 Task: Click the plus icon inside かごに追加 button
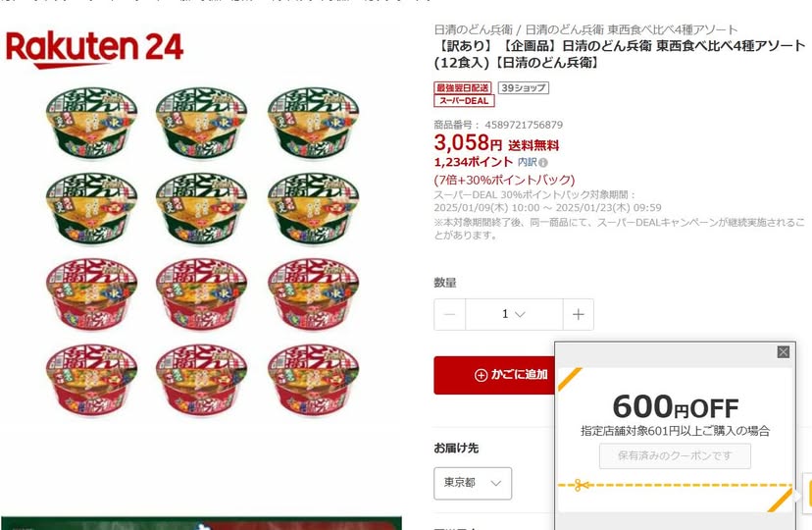(x=481, y=375)
